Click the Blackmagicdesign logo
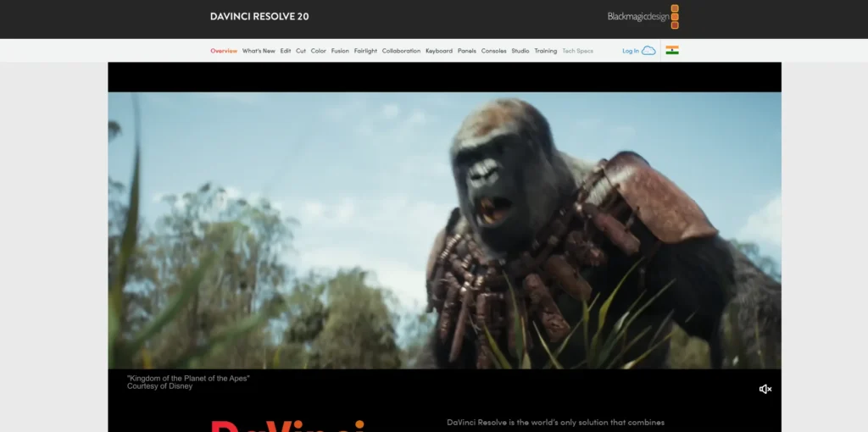 click(643, 17)
